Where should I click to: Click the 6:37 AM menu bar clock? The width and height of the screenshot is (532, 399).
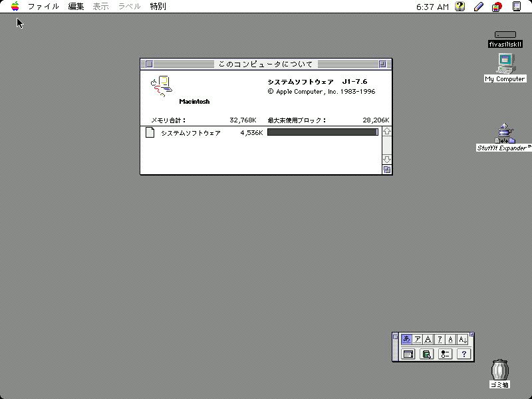[432, 7]
